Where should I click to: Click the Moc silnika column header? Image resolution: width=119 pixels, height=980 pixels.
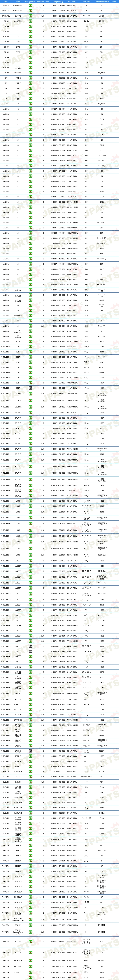click(72, 2)
